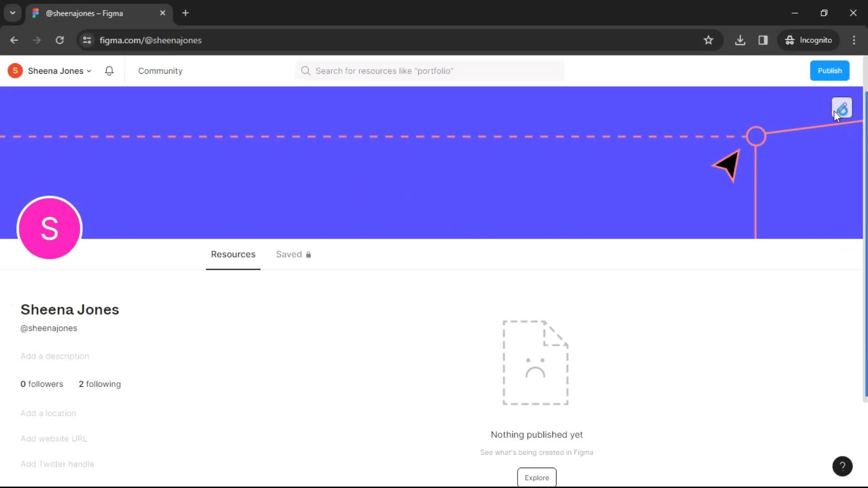868x488 pixels.
Task: Click the Community navigation menu item
Action: click(160, 70)
